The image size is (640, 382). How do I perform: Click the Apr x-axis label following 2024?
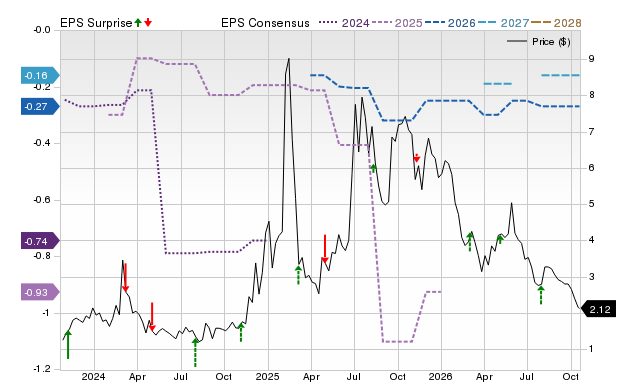(x=137, y=376)
